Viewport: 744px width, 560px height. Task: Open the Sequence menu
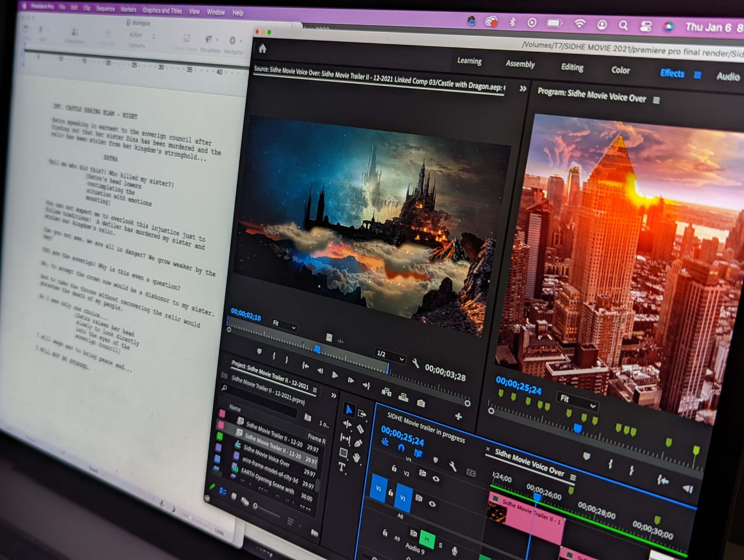(x=105, y=9)
